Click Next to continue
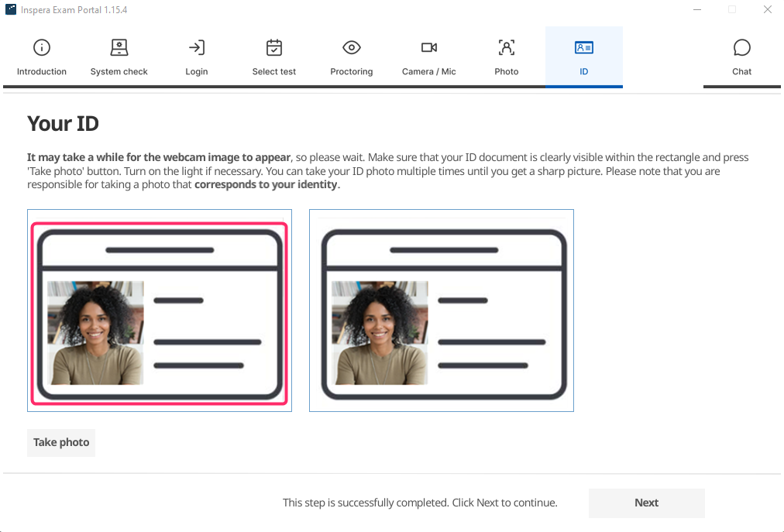784x532 pixels. point(646,503)
